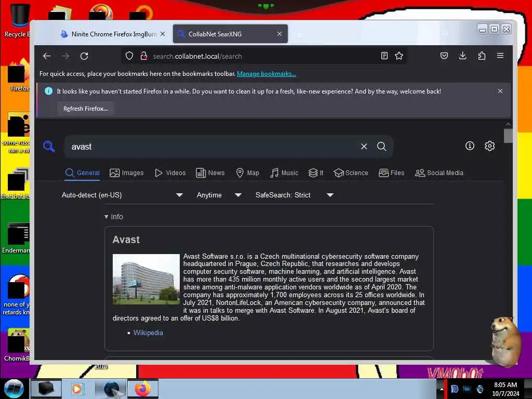Click the Avast infobox heading
The height and width of the screenshot is (399, 532).
(126, 240)
